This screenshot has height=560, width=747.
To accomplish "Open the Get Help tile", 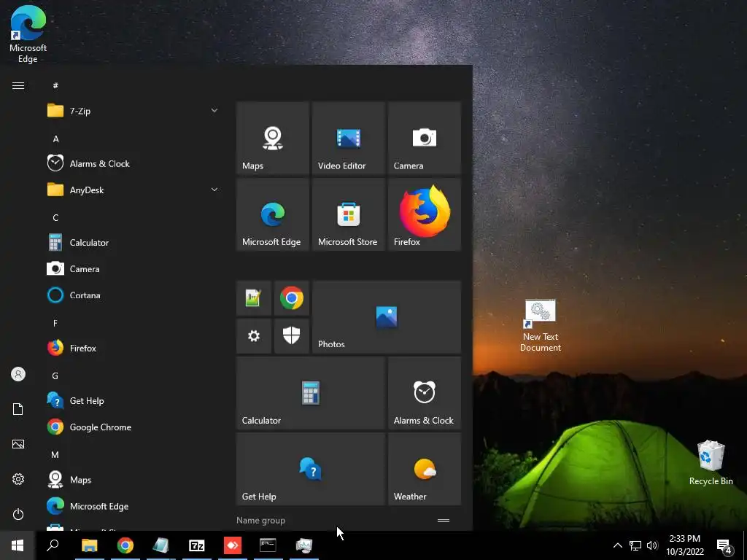I will click(311, 469).
